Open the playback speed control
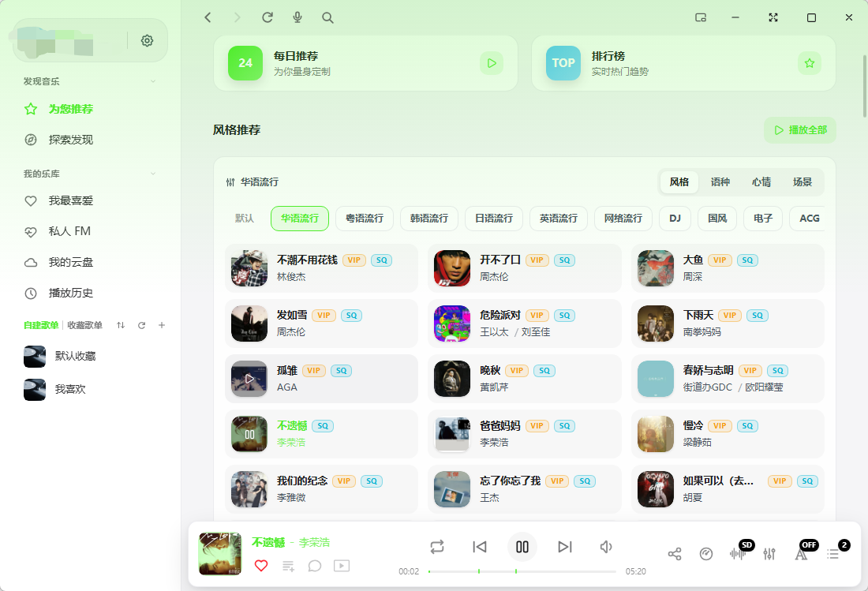 point(705,554)
